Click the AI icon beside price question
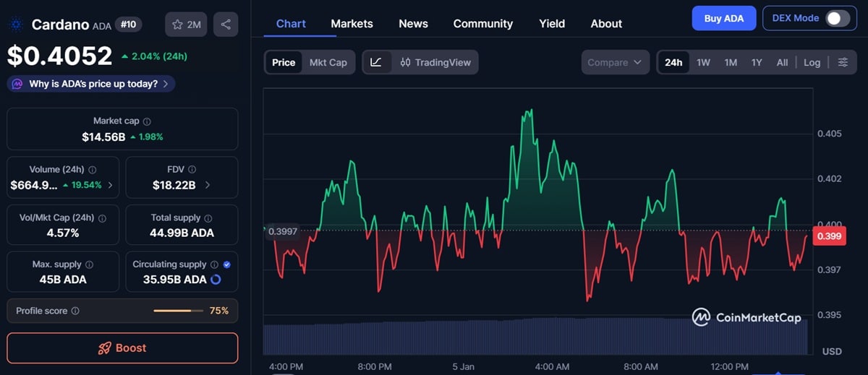The width and height of the screenshot is (868, 375). pyautogui.click(x=17, y=84)
